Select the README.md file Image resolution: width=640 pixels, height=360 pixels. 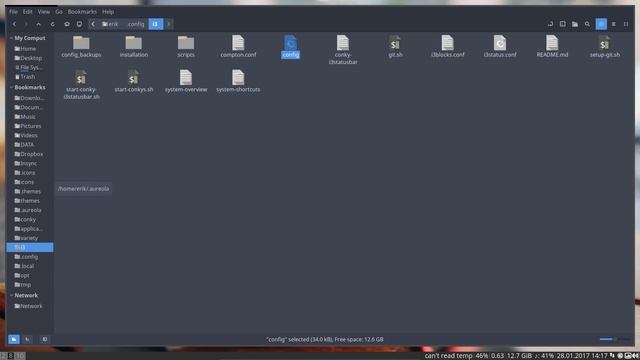coord(552,47)
